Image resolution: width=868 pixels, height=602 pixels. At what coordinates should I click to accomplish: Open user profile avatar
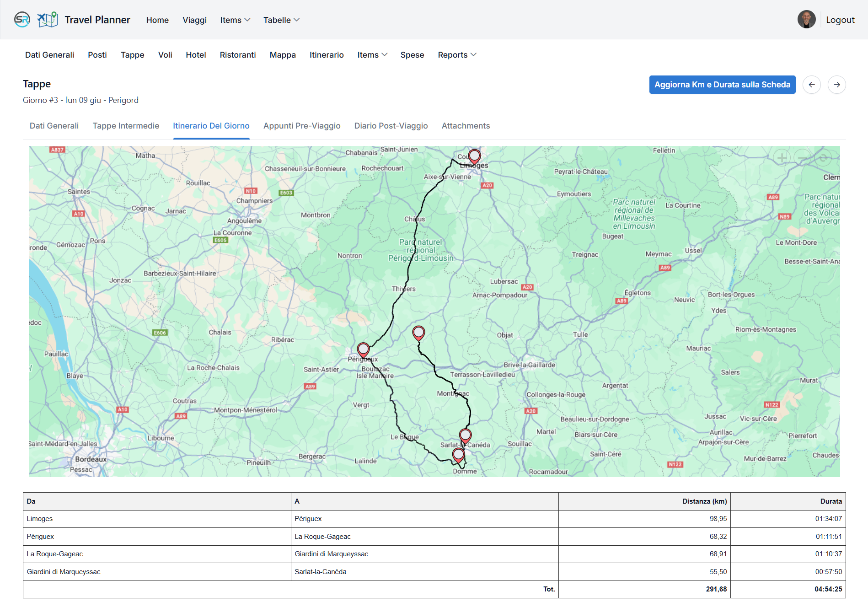pyautogui.click(x=806, y=20)
